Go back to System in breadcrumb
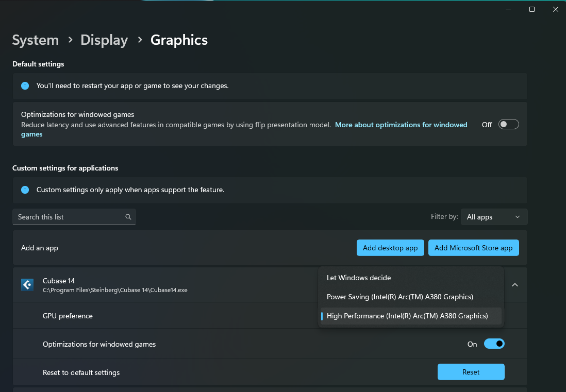 click(36, 40)
